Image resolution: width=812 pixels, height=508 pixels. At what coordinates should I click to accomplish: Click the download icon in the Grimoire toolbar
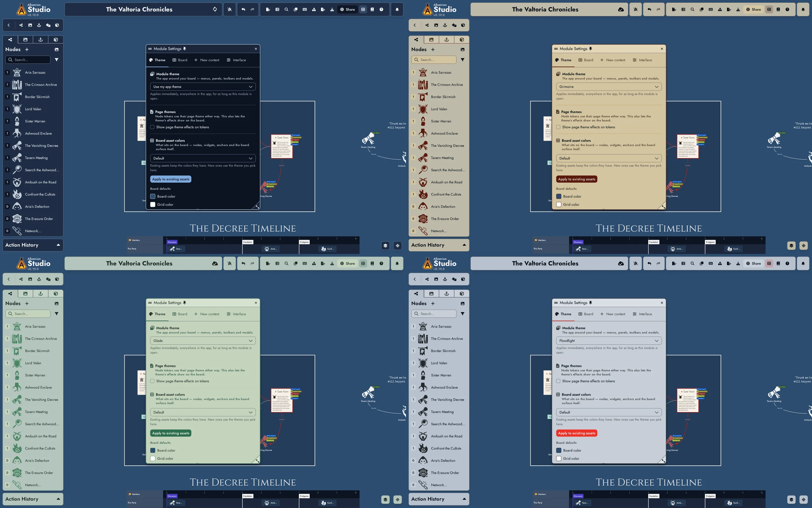click(x=738, y=10)
